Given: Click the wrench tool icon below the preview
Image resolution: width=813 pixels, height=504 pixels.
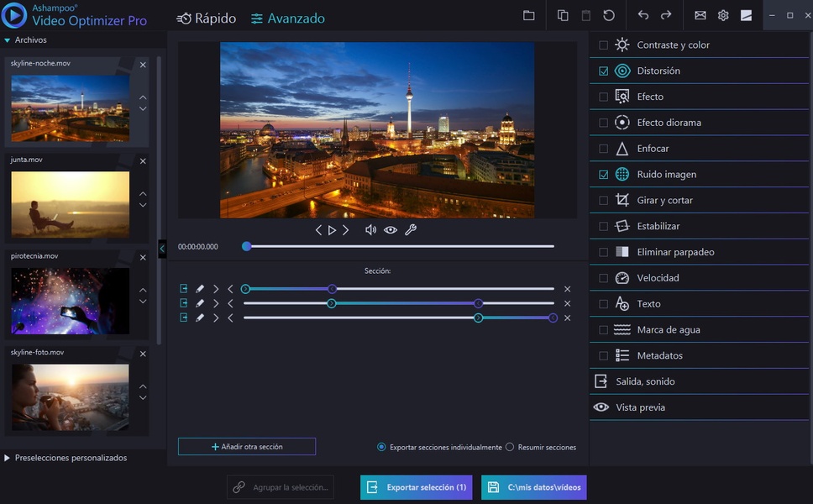Looking at the screenshot, I should click(x=411, y=230).
